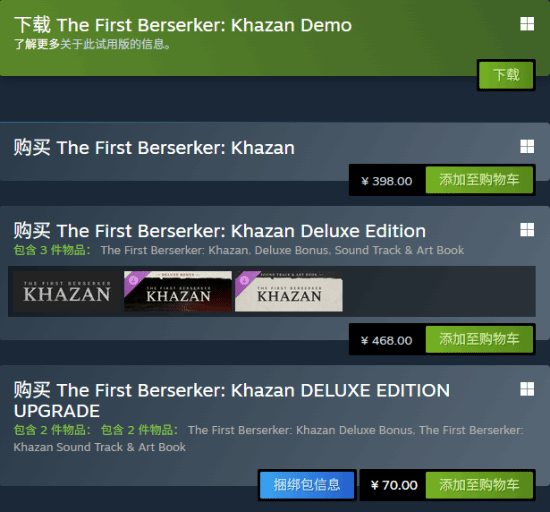Add ¥398.00 base game to cart
The image size is (550, 512).
click(479, 180)
